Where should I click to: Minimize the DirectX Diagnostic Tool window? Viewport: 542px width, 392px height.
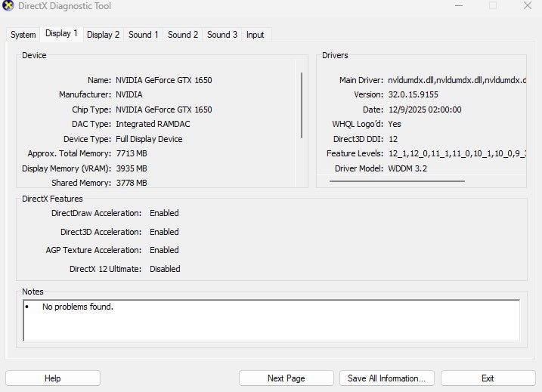point(459,5)
